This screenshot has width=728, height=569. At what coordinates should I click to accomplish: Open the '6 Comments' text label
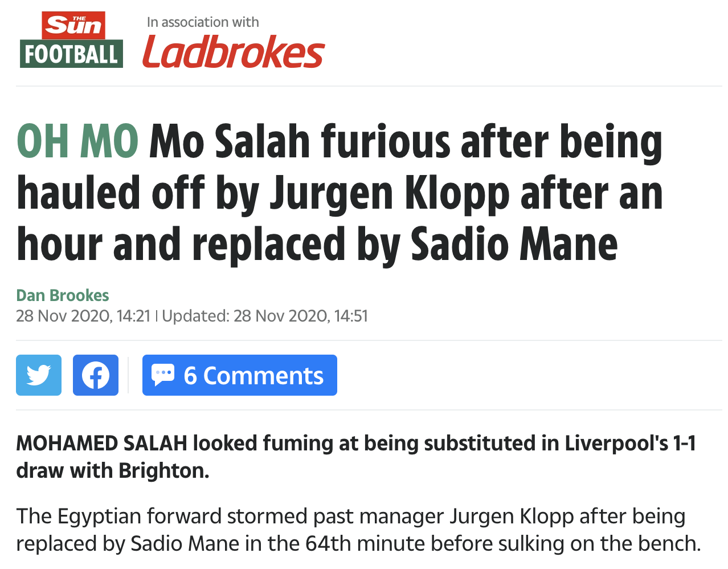[253, 376]
